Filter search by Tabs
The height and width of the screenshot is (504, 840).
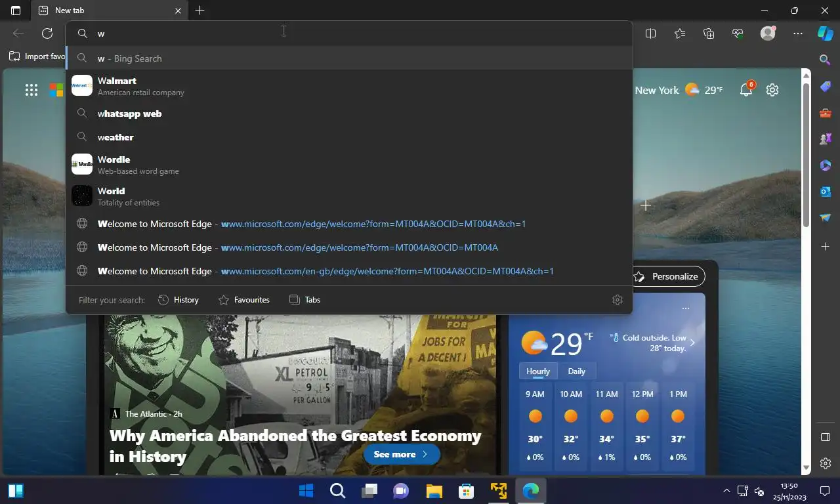tap(305, 300)
